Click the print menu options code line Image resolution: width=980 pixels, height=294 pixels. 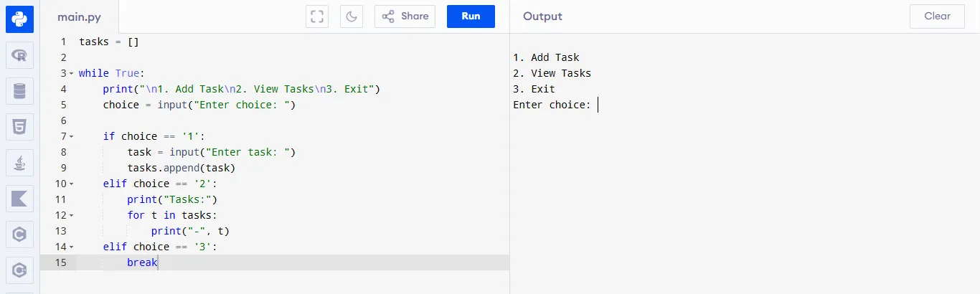click(x=241, y=89)
